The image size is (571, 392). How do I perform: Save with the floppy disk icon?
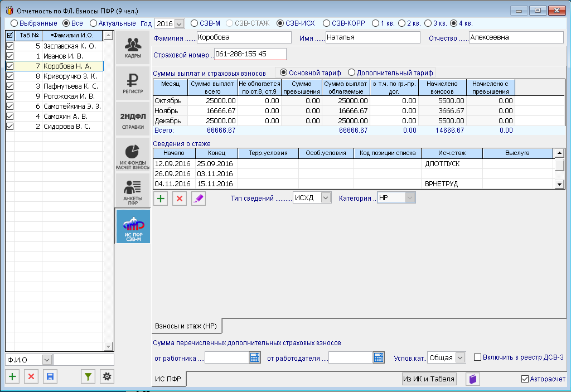click(50, 376)
